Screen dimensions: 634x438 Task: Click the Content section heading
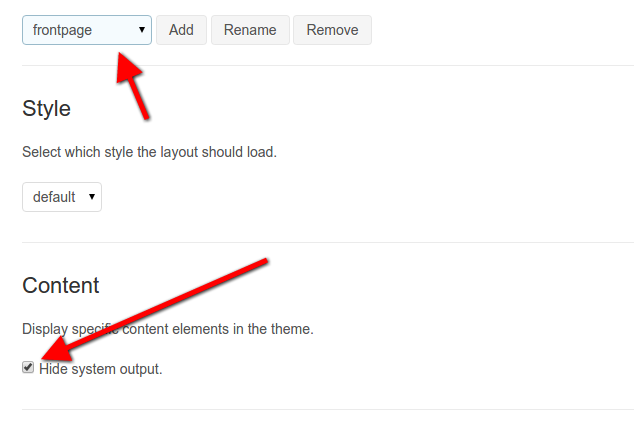click(x=61, y=285)
